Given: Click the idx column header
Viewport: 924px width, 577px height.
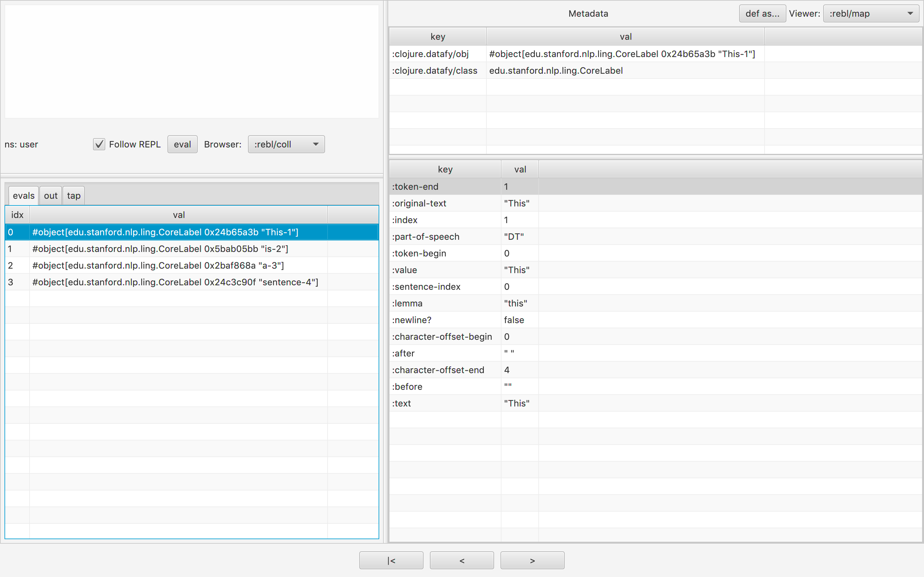Looking at the screenshot, I should point(17,215).
